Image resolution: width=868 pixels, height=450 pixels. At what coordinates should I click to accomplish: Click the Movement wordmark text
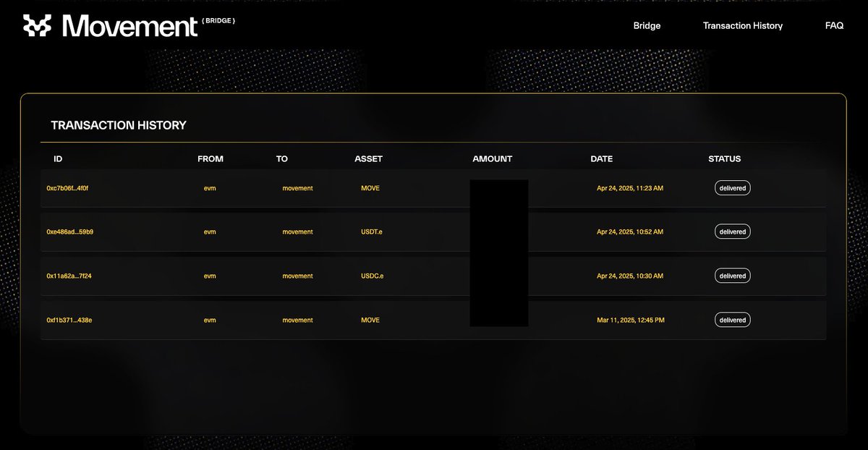coord(130,26)
